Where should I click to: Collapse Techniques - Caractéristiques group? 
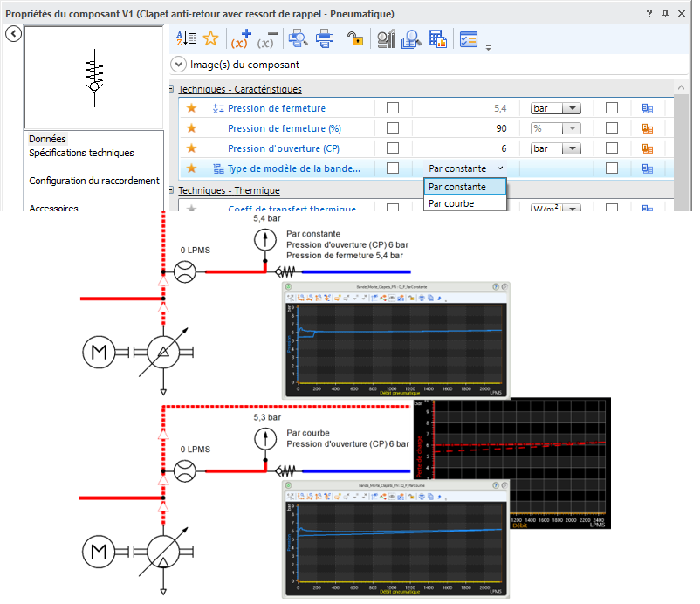point(171,89)
